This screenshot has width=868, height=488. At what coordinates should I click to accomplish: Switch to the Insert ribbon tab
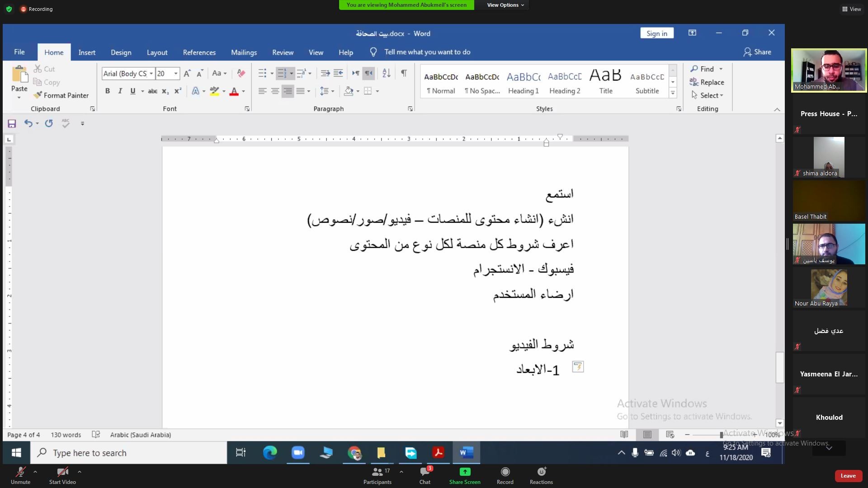pyautogui.click(x=87, y=52)
